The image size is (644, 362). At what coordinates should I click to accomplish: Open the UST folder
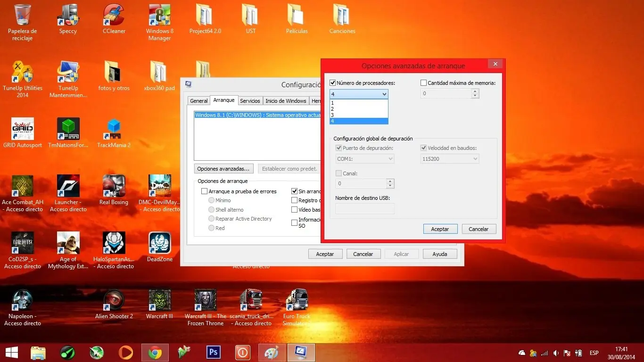tap(251, 19)
